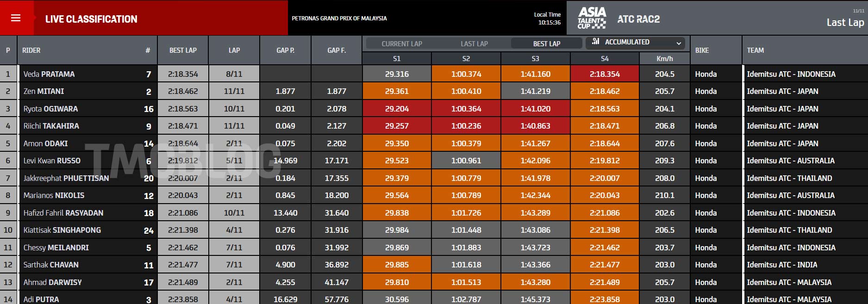This screenshot has height=304, width=868.
Task: Click red S4 cell 2:18.354 for Pratama
Action: point(605,74)
